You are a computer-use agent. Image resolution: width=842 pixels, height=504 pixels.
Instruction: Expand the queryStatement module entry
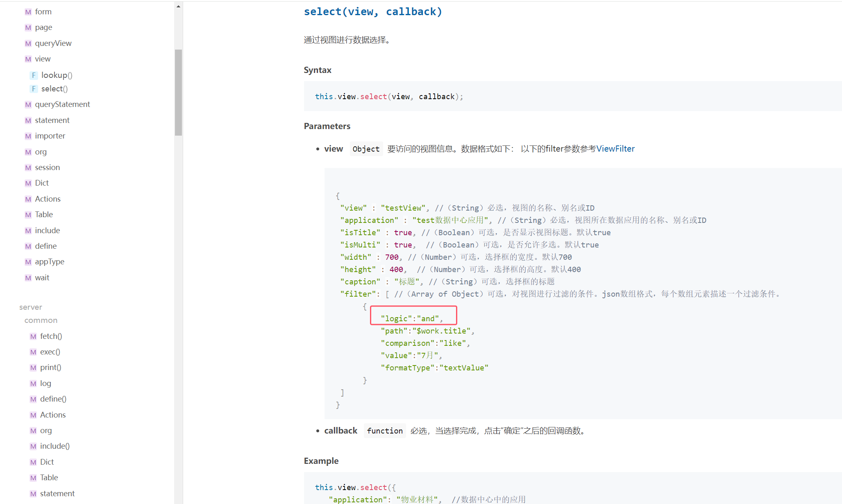(62, 104)
